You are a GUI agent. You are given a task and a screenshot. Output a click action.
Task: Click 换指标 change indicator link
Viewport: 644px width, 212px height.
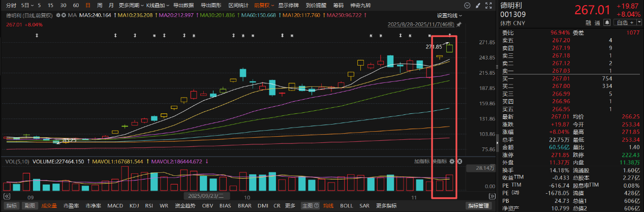[x=439, y=161]
